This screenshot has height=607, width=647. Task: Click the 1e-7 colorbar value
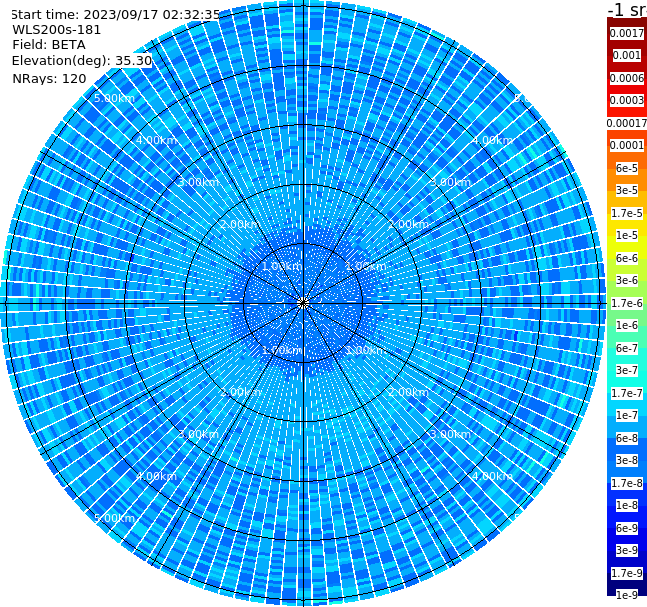pyautogui.click(x=627, y=415)
